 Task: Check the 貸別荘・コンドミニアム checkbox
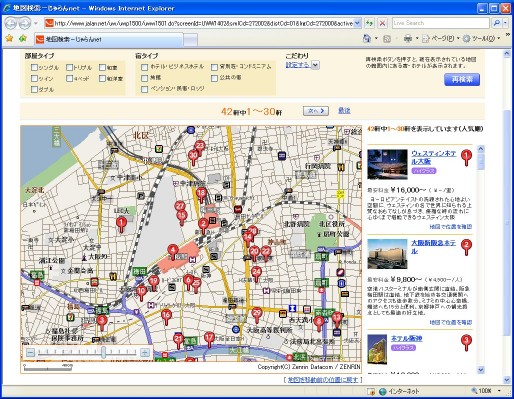(214, 67)
